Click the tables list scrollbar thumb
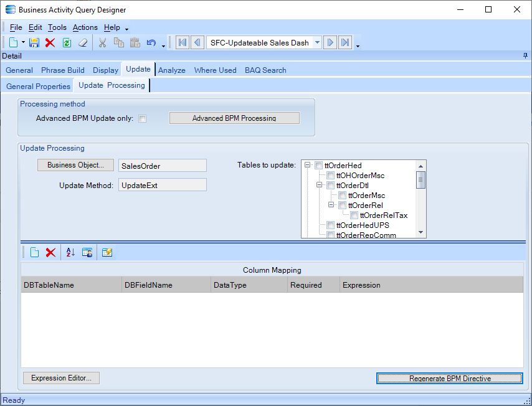 (x=420, y=180)
